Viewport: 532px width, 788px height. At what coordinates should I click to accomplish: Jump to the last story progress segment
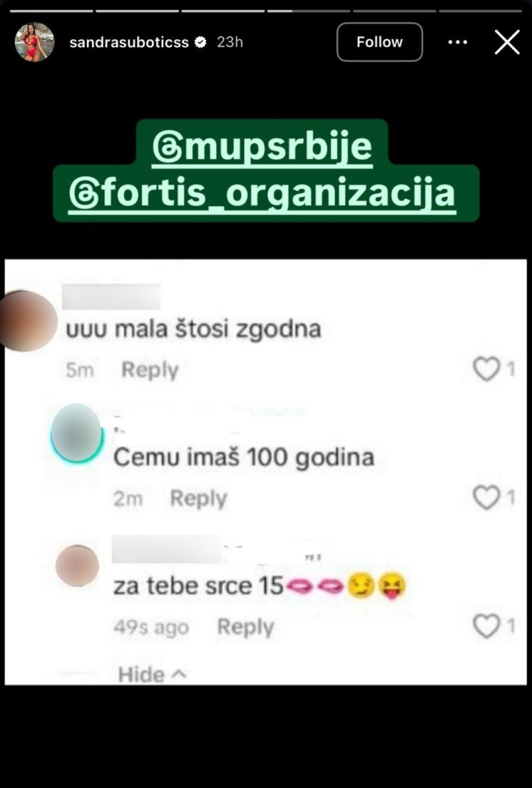(480, 10)
